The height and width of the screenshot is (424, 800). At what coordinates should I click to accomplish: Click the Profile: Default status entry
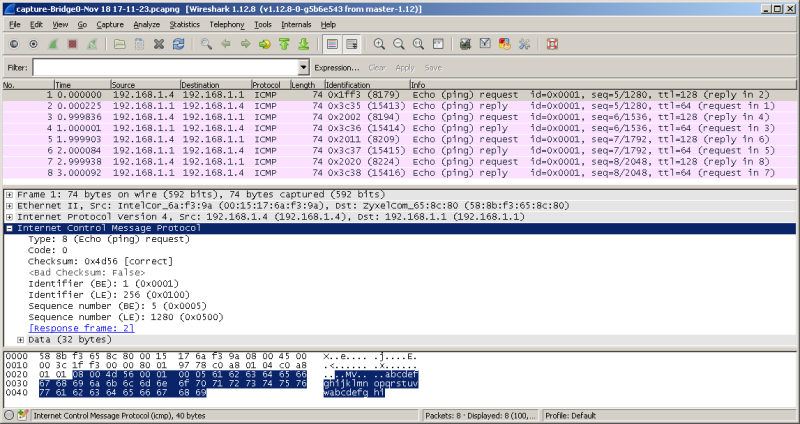[570, 415]
